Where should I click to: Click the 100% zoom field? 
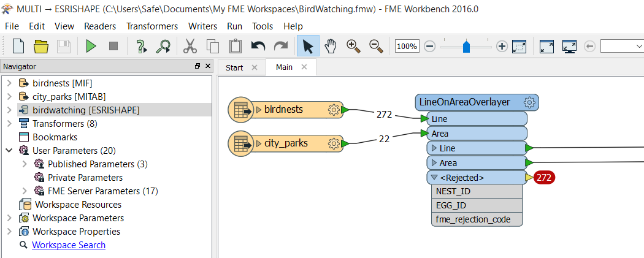[407, 47]
